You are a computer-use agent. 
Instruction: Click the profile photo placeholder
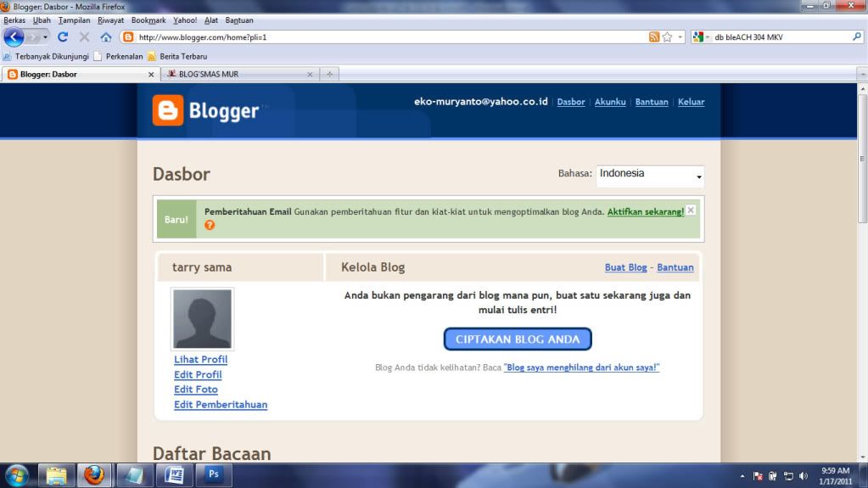(202, 318)
